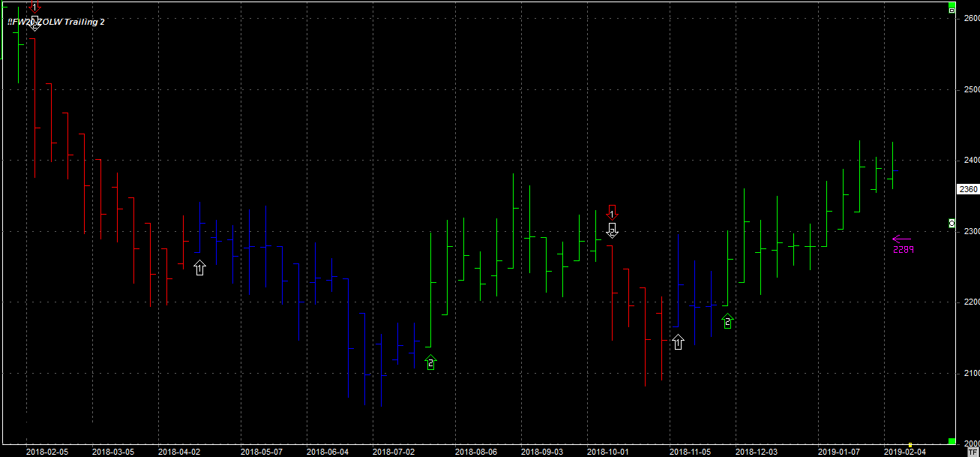This screenshot has width=980, height=457.
Task: Click the 2018-08-06 date on time axis
Action: pyautogui.click(x=476, y=452)
